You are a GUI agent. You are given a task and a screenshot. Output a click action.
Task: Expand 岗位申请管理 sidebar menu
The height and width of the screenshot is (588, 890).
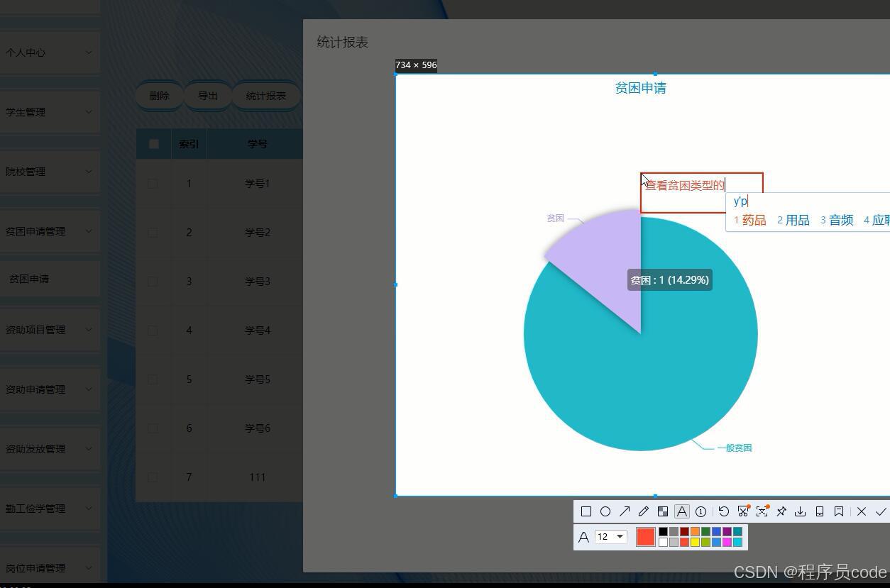pyautogui.click(x=49, y=568)
